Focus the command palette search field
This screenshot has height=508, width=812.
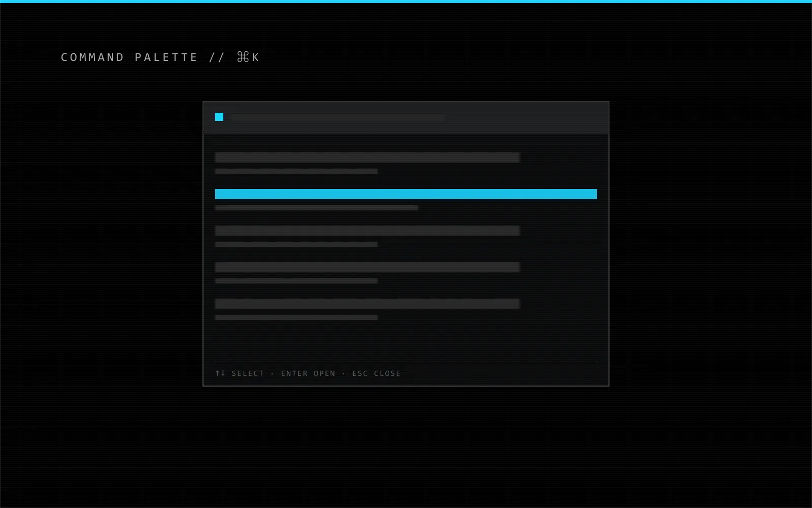[406, 117]
